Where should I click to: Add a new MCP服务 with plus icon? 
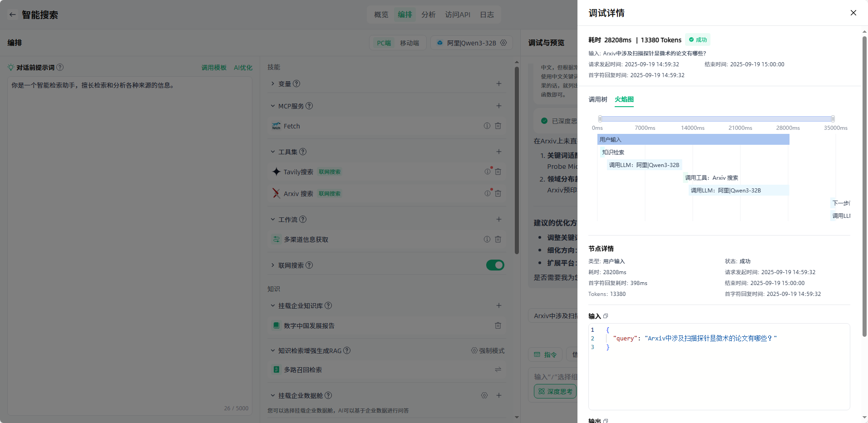pyautogui.click(x=499, y=106)
